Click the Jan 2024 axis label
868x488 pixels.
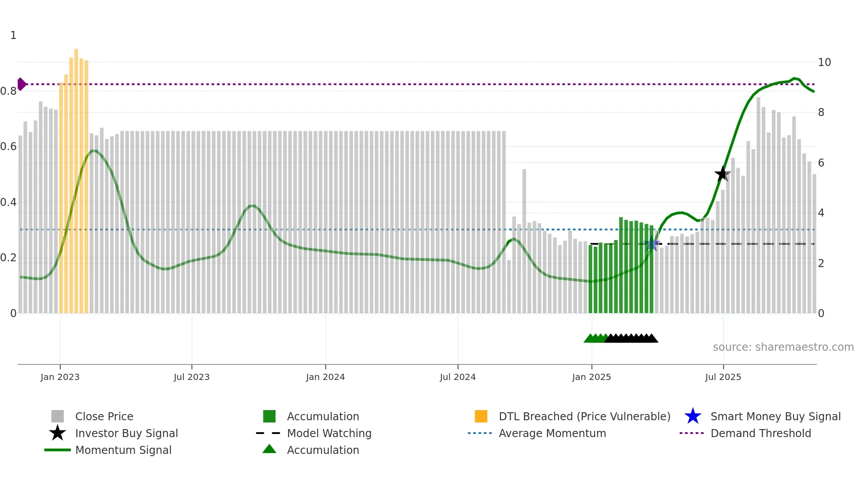(325, 377)
